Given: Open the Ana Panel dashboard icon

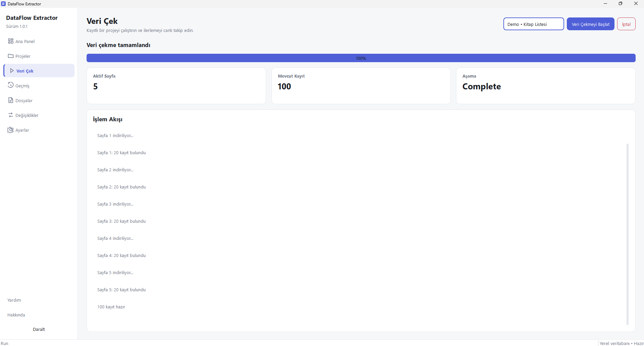Looking at the screenshot, I should click(11, 41).
